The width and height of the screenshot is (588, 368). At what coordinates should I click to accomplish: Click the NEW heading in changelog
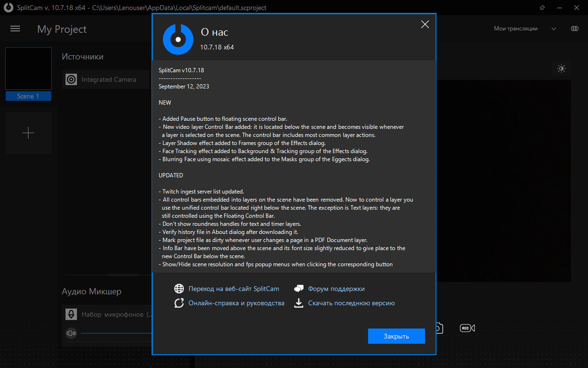coord(165,103)
